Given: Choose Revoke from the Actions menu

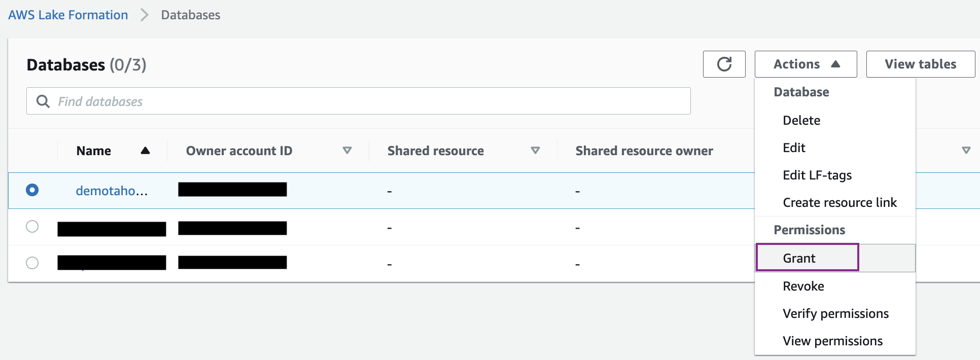Looking at the screenshot, I should [x=803, y=286].
